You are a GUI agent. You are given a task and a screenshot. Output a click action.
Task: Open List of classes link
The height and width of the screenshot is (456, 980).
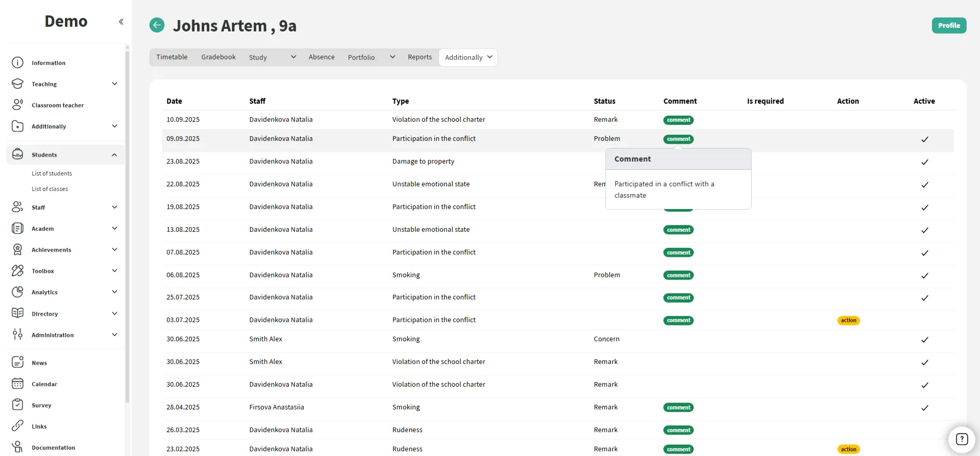point(50,189)
